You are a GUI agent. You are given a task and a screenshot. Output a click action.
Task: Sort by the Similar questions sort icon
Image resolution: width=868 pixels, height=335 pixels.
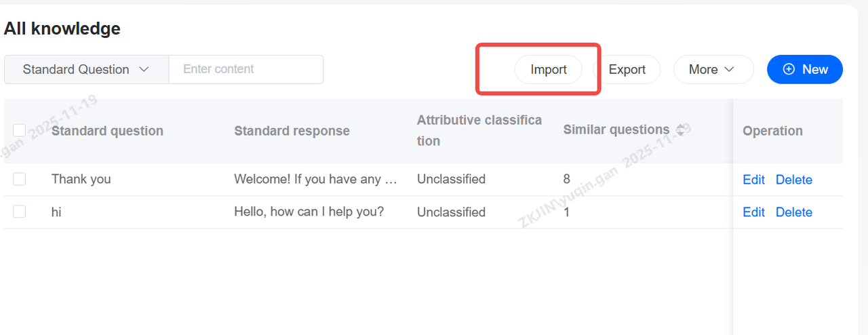point(680,130)
